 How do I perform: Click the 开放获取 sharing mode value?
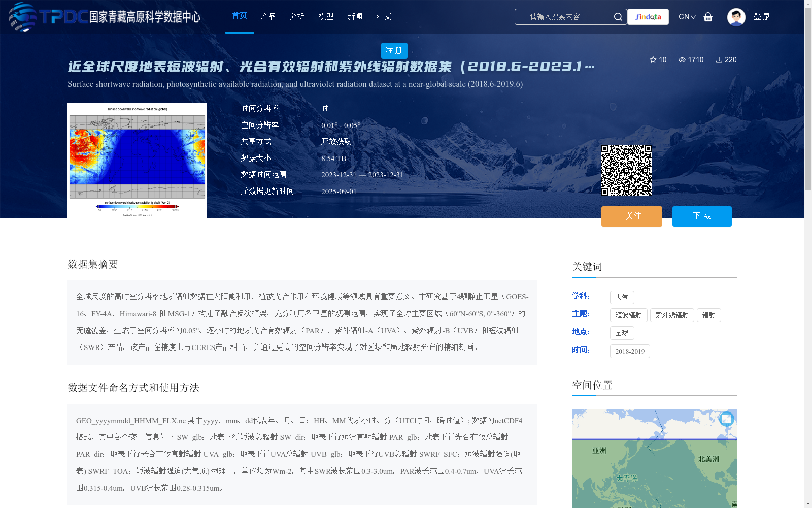pyautogui.click(x=336, y=142)
